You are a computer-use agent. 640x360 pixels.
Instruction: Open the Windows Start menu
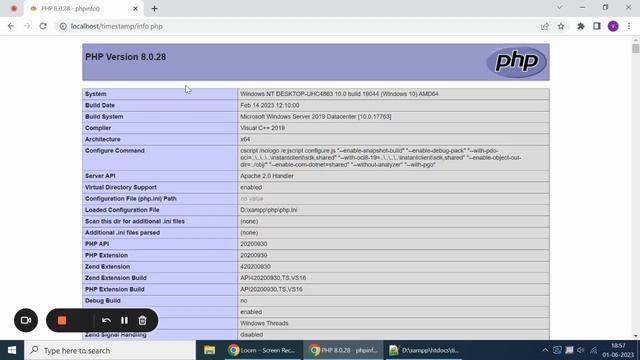tap(12, 350)
